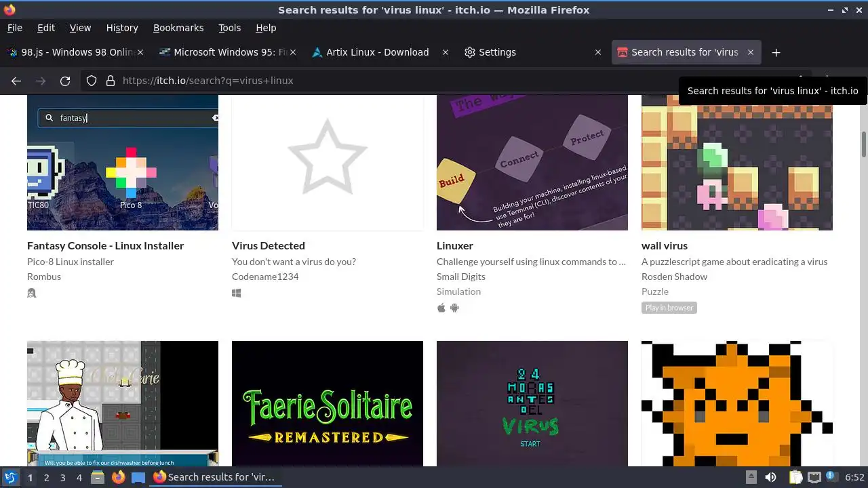Launch the file manager from the taskbar
Image resolution: width=868 pixels, height=488 pixels.
[98, 477]
